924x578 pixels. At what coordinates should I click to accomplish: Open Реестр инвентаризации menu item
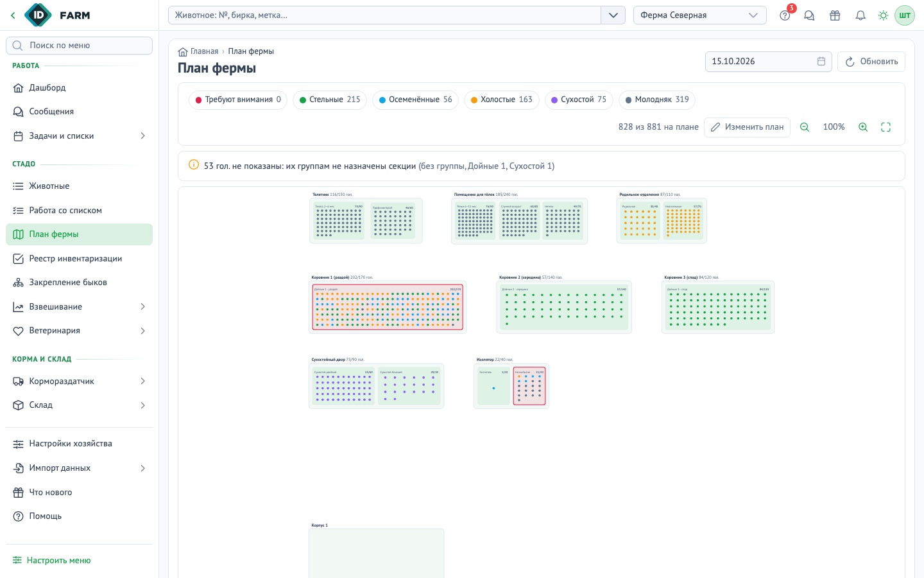click(79, 259)
